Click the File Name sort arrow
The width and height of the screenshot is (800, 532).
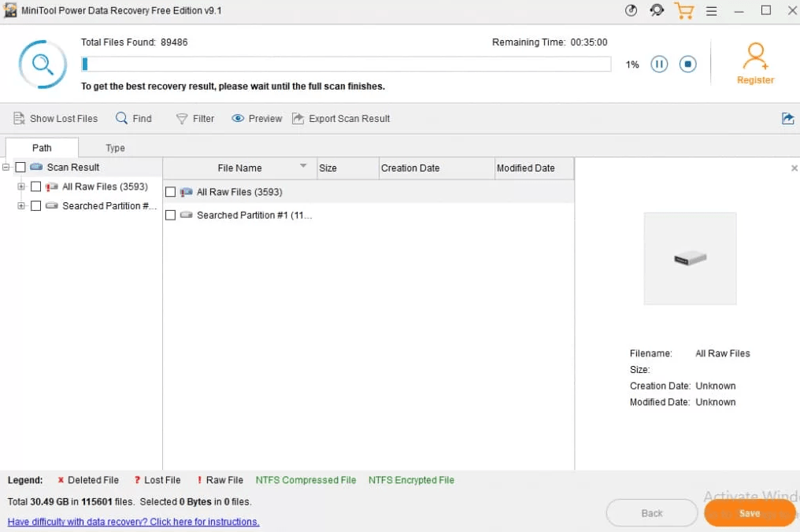[x=303, y=166]
